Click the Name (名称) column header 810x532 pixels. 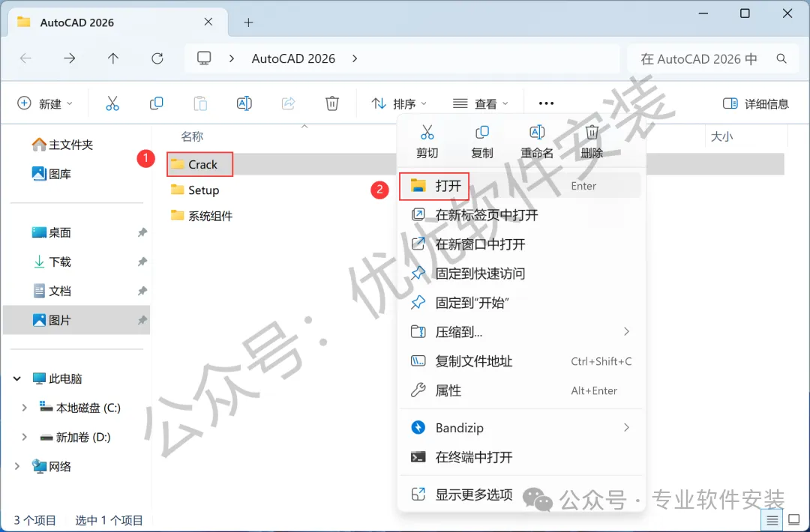pyautogui.click(x=192, y=136)
